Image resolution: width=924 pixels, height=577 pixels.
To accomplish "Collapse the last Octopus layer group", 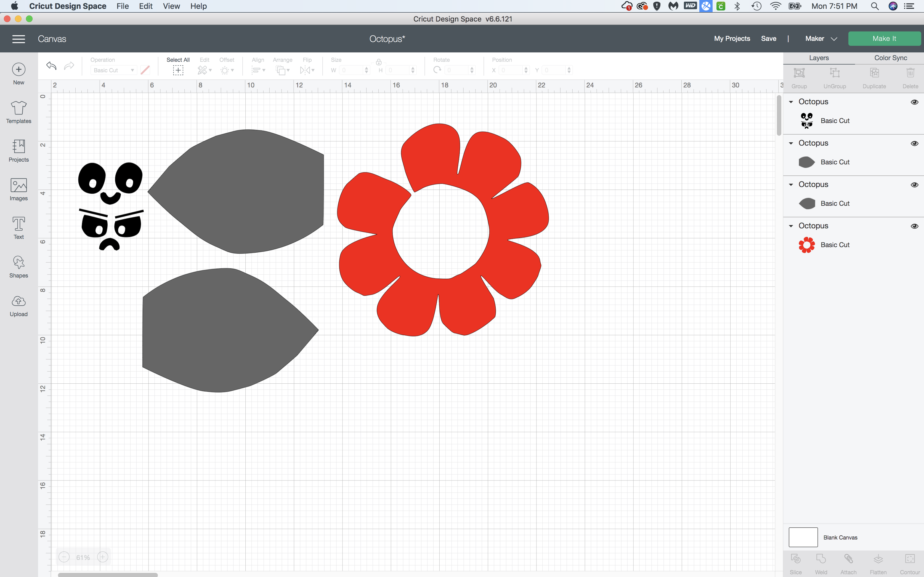I will [791, 226].
